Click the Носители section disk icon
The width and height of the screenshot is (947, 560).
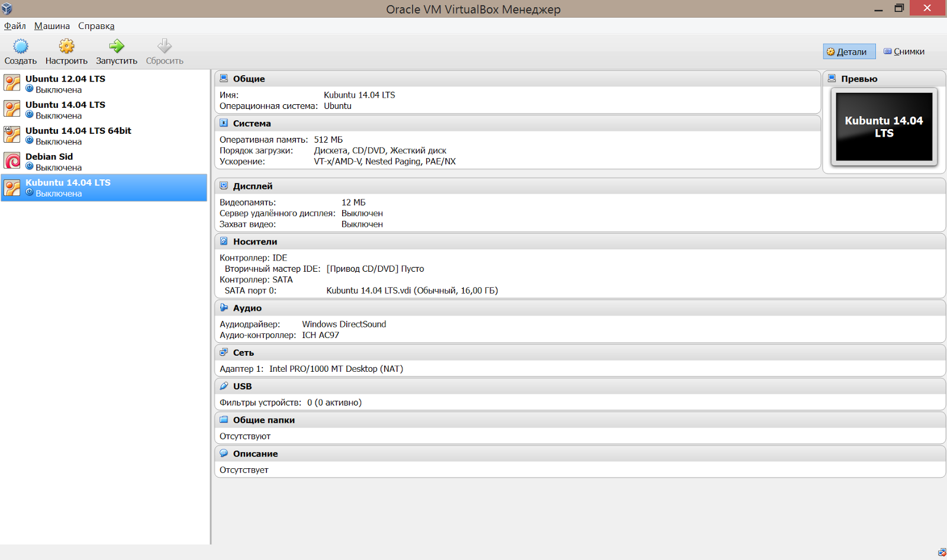(x=224, y=242)
